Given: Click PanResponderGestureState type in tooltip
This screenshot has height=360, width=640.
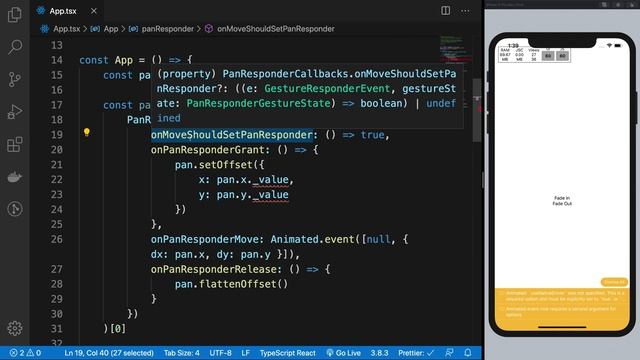Looking at the screenshot, I should tap(258, 103).
